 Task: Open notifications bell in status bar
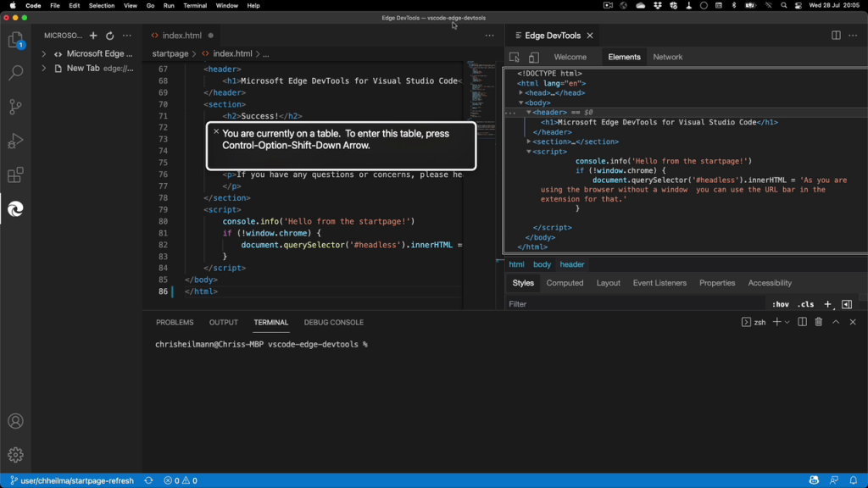tap(854, 480)
